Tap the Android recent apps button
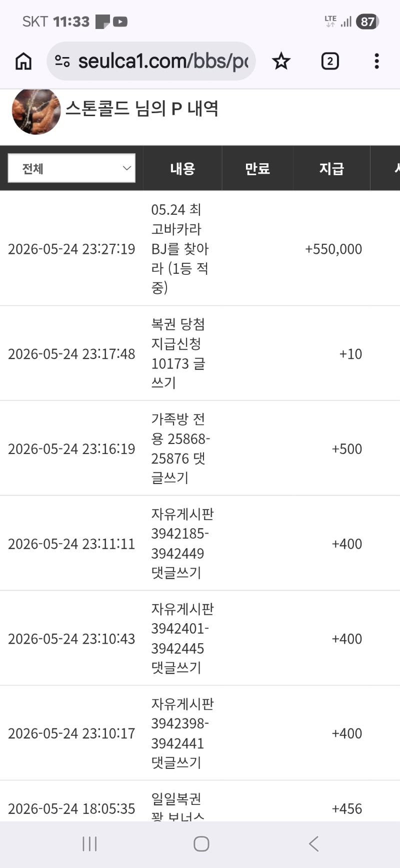This screenshot has width=400, height=868. coord(89,844)
